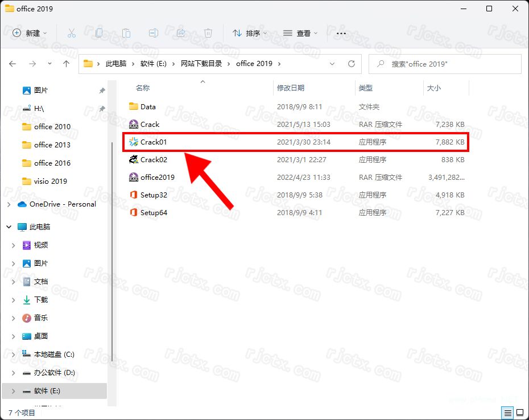Click the Copy icon in the toolbar
This screenshot has height=420, width=529.
click(x=99, y=33)
